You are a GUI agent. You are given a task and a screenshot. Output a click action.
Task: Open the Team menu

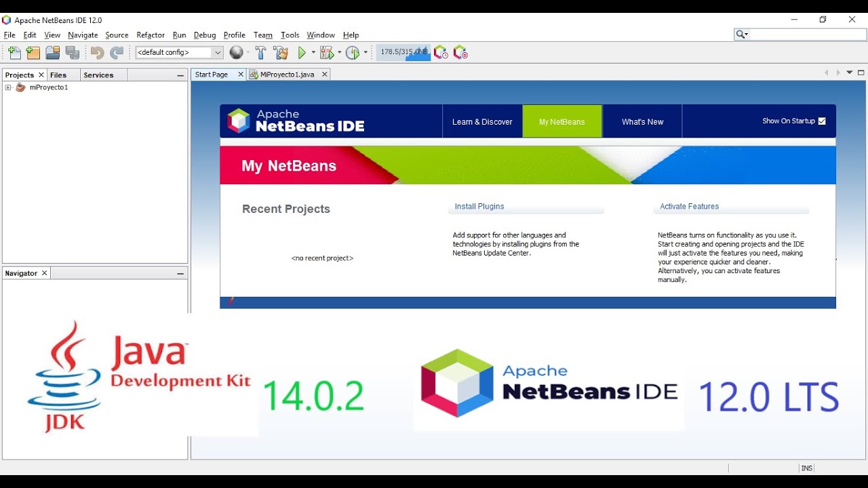coord(263,35)
